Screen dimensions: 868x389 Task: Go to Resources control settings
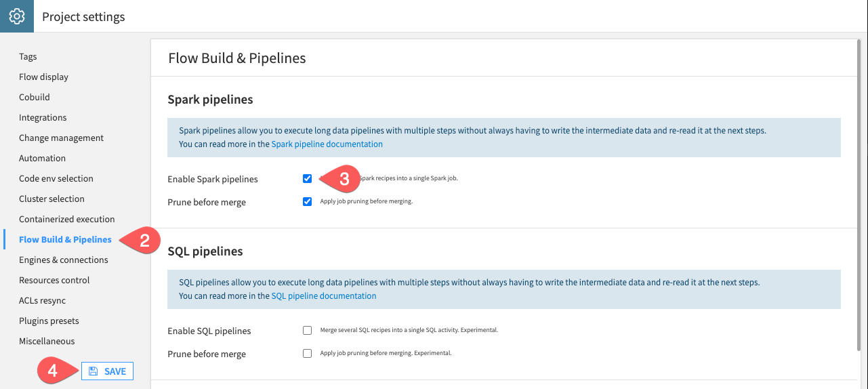tap(54, 281)
